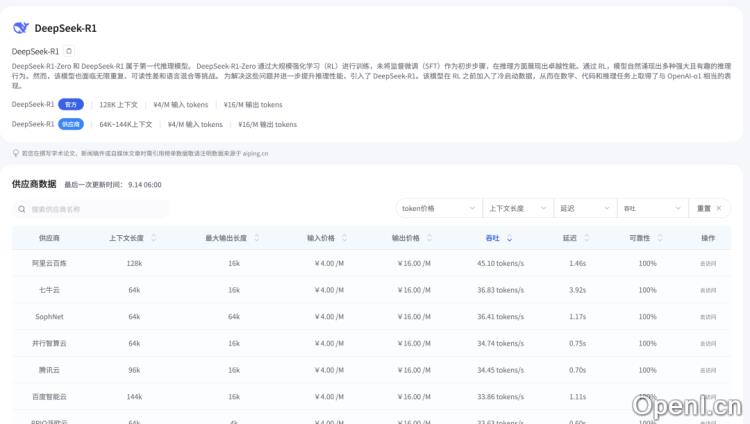Click ¥4/M 输入 tokens in supplier row
This screenshot has height=424, width=750.
coord(195,124)
